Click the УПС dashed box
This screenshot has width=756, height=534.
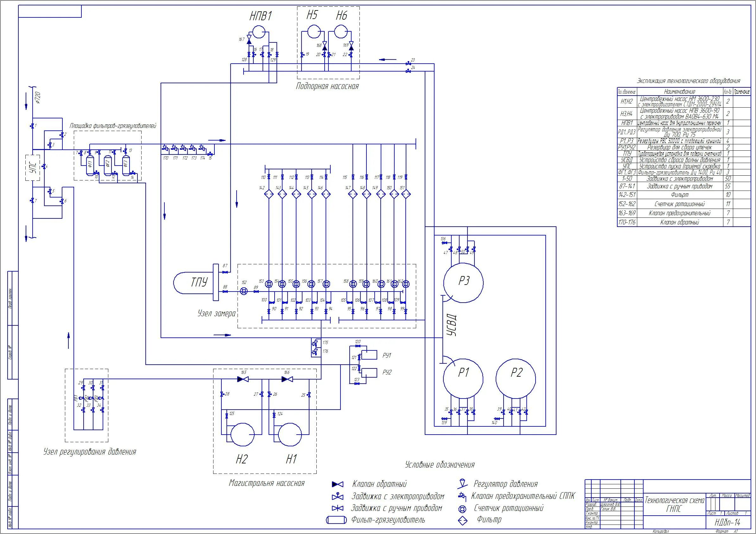[x=33, y=167]
